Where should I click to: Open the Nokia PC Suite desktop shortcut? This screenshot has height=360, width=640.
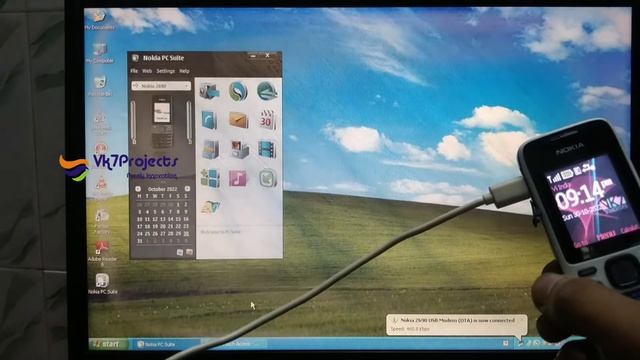(x=102, y=284)
